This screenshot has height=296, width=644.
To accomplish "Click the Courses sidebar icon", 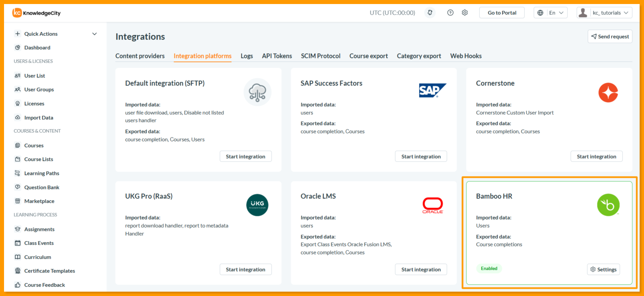I will [18, 145].
